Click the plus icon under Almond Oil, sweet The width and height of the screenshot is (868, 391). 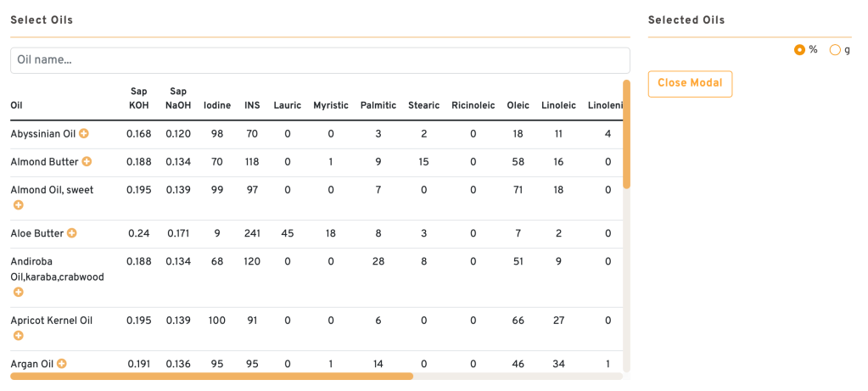coord(18,205)
